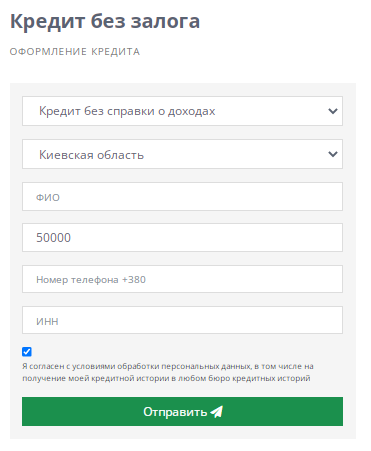Activate the tax ID (ИНН) text box

(x=182, y=320)
